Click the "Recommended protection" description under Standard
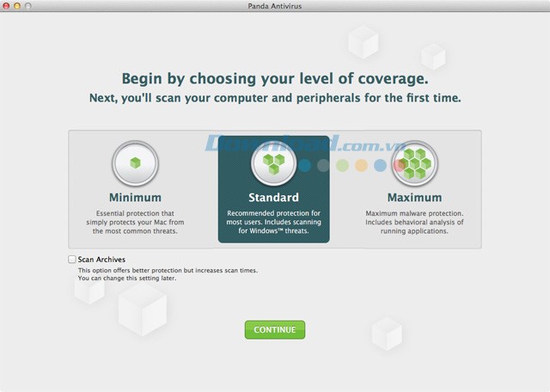The image size is (550, 392). click(273, 222)
